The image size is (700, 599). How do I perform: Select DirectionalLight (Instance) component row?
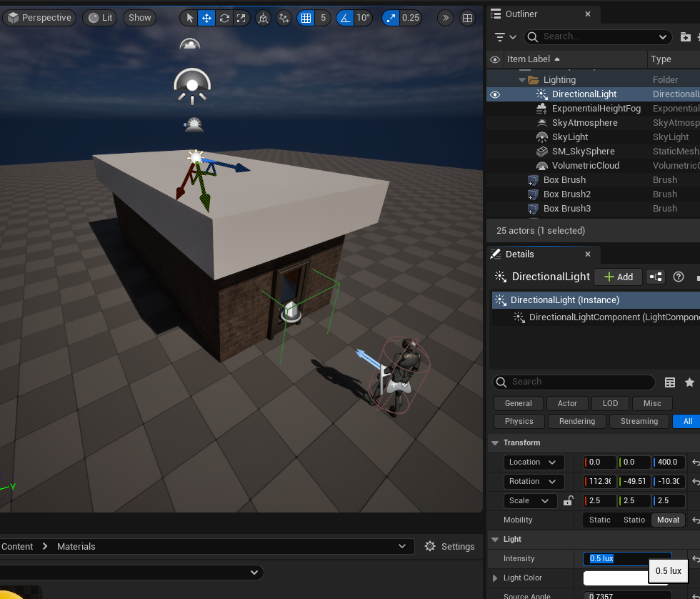click(x=596, y=300)
